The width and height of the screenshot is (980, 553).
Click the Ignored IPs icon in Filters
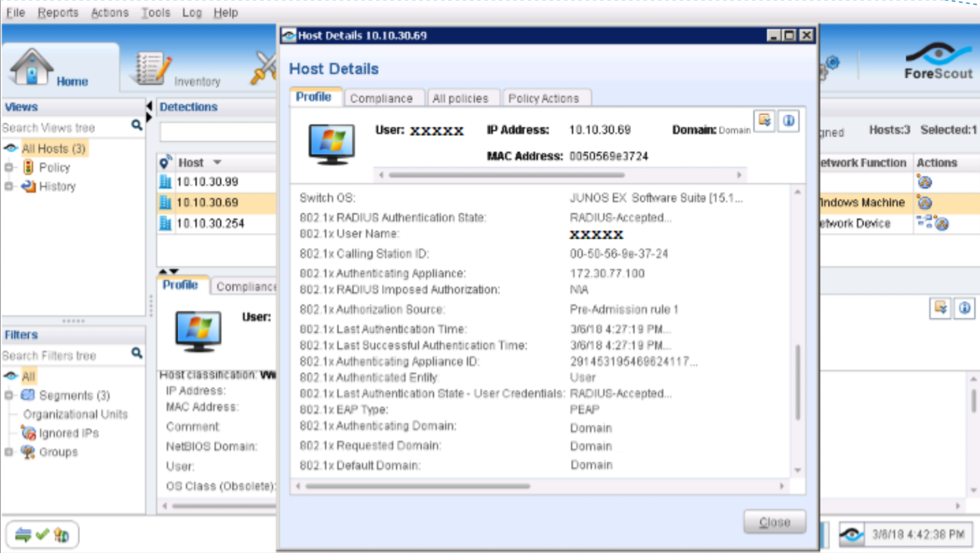[x=28, y=433]
